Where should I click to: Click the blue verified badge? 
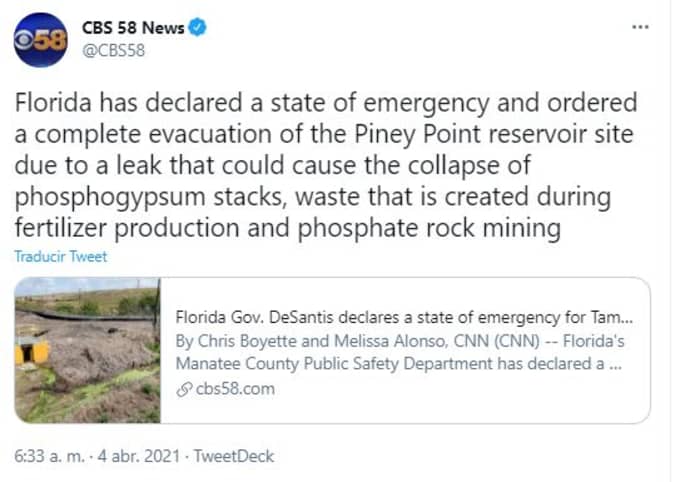(x=199, y=28)
